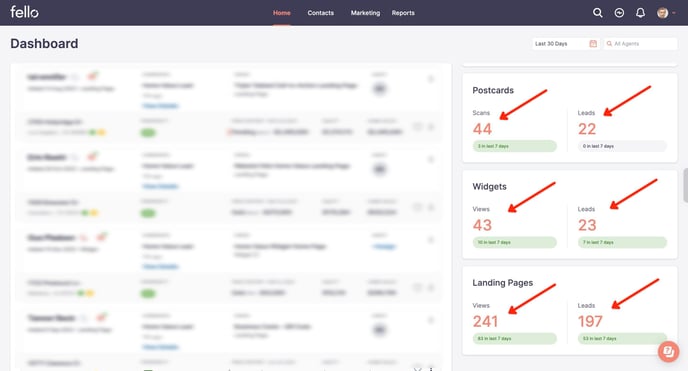Select the Landing Pages Leads count 197

590,321
